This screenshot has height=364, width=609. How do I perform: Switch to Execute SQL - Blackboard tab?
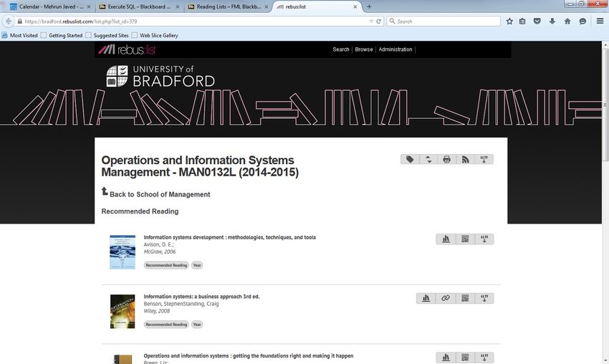click(x=139, y=6)
